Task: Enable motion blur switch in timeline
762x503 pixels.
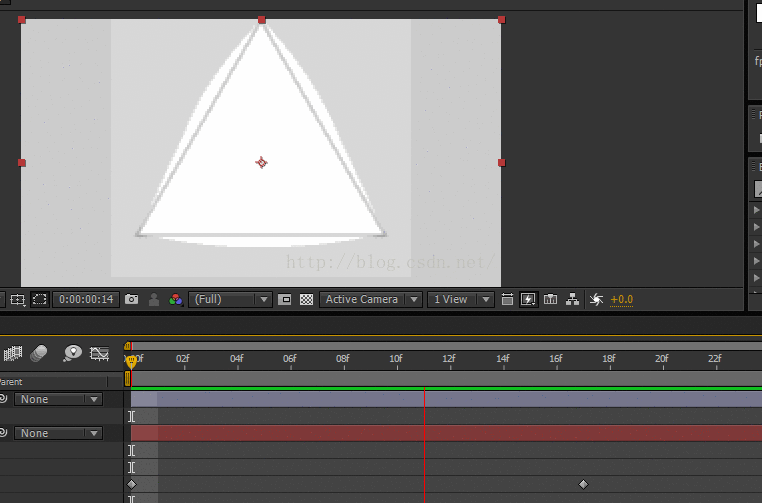Action: [39, 353]
